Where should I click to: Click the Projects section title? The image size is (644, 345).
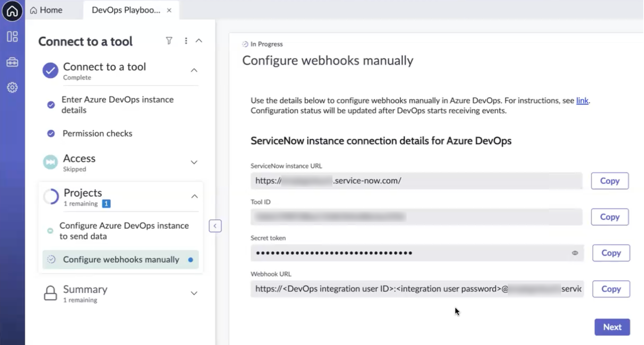pos(83,193)
